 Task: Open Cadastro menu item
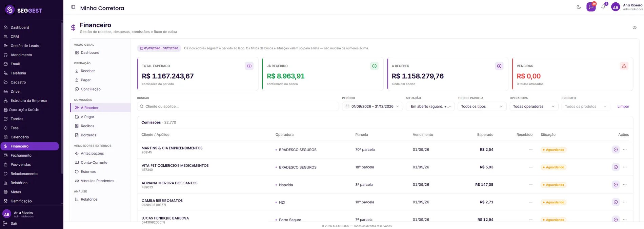pyautogui.click(x=30, y=82)
